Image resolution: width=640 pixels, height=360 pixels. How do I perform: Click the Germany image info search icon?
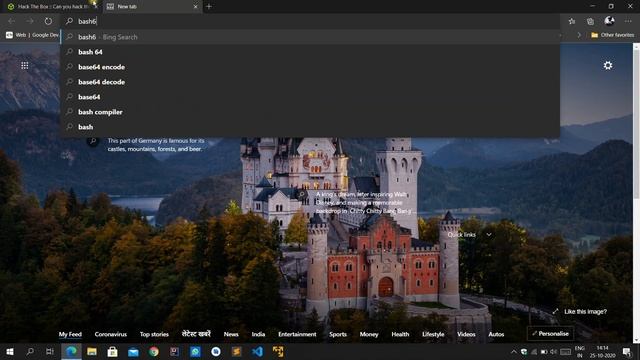click(x=93, y=141)
